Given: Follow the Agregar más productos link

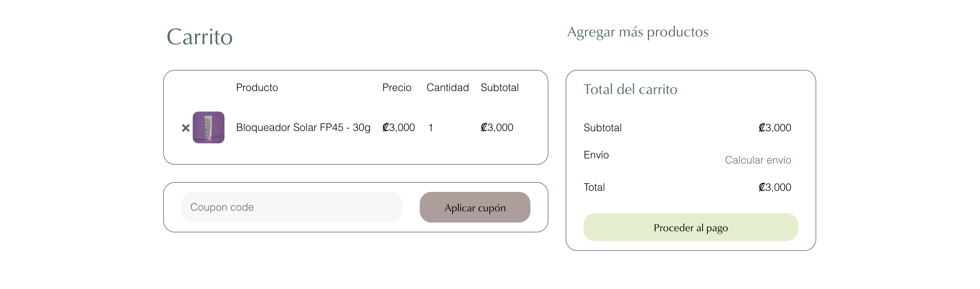Looking at the screenshot, I should [x=638, y=32].
